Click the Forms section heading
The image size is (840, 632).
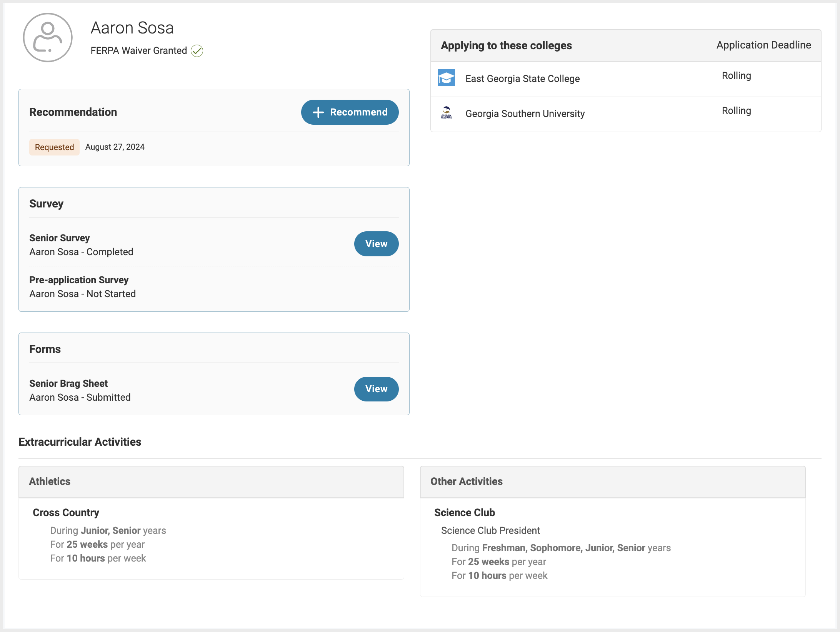point(45,349)
